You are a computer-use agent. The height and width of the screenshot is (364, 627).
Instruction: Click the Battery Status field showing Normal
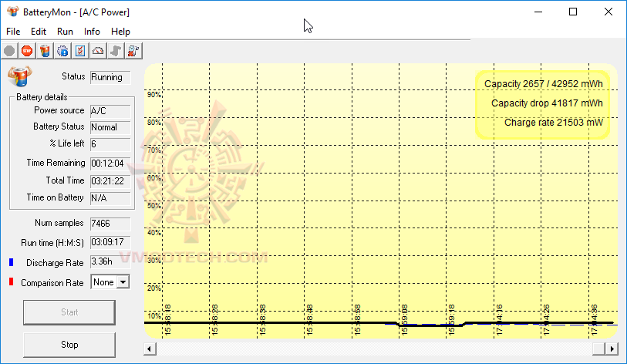pyautogui.click(x=110, y=127)
